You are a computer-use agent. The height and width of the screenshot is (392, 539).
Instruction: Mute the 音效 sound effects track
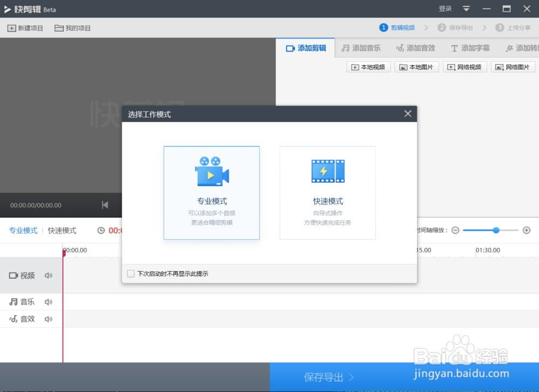click(x=49, y=319)
